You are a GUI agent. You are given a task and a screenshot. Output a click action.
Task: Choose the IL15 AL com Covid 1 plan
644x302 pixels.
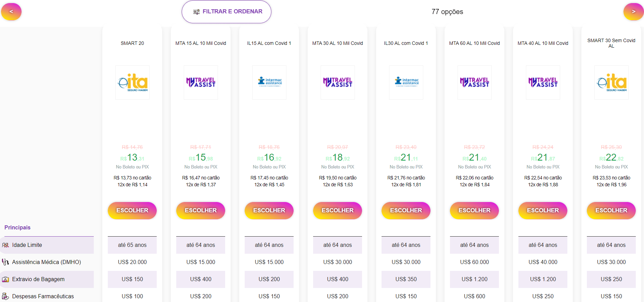click(x=269, y=211)
